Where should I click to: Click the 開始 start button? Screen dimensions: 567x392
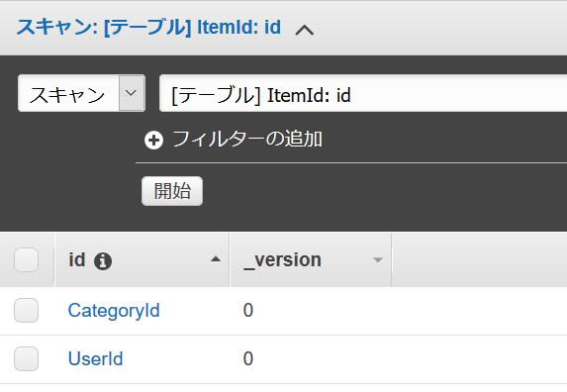(172, 191)
